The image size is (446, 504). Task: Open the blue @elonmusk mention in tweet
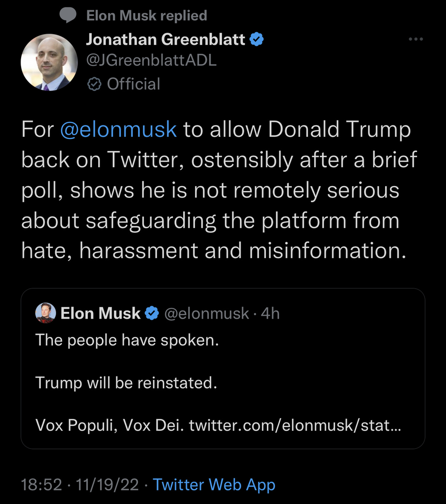pyautogui.click(x=118, y=130)
